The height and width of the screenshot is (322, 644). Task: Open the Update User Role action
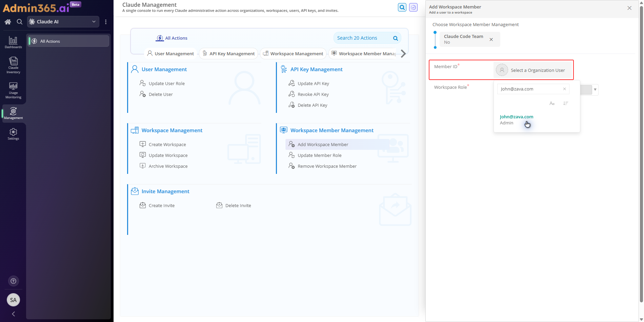click(167, 83)
